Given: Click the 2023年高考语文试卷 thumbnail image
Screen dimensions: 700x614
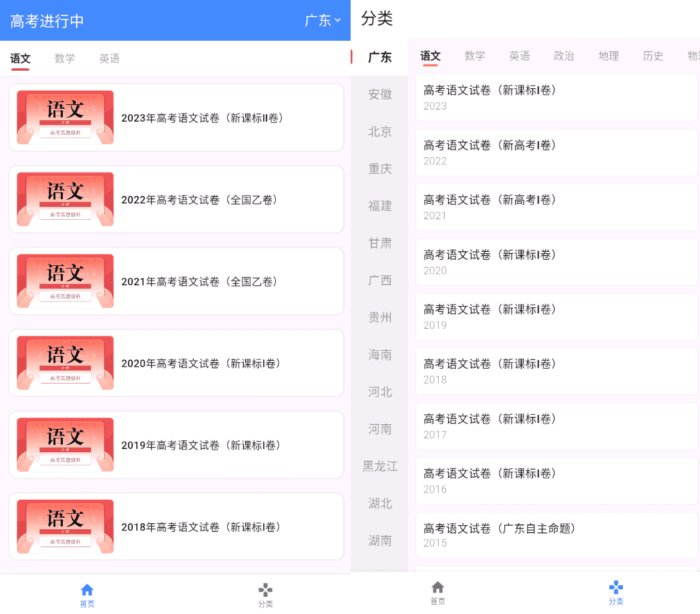Looking at the screenshot, I should (65, 118).
